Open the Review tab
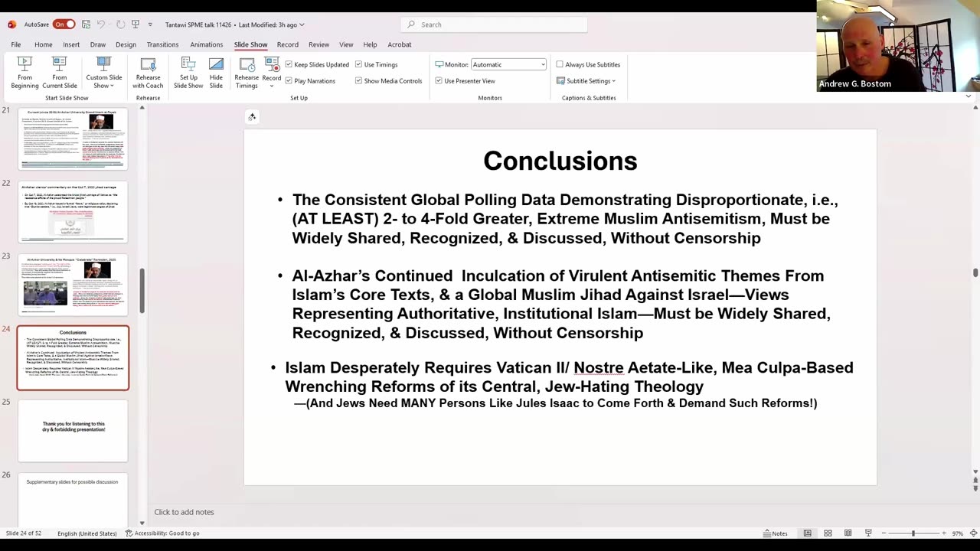Screen dimensions: 980x551 [x=318, y=44]
